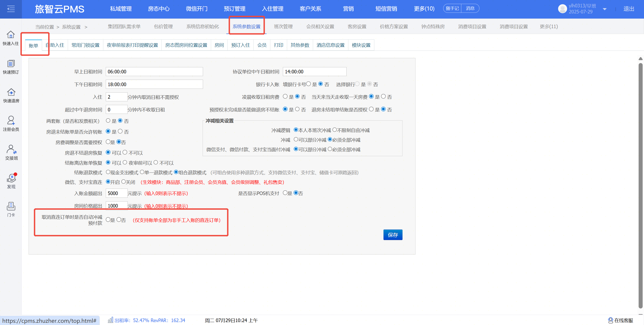Select 是 for 填银行卡号
644x325 pixels.
tap(309, 84)
